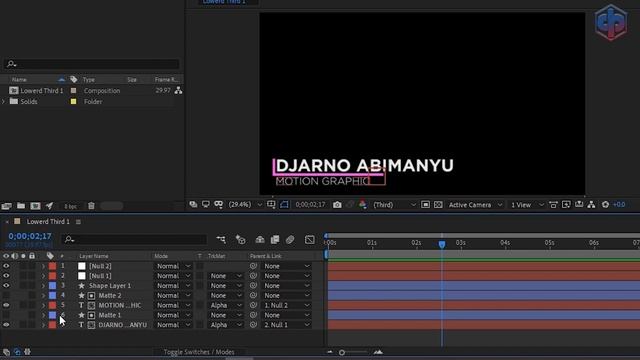Show the Matte 1 layer

(6, 315)
